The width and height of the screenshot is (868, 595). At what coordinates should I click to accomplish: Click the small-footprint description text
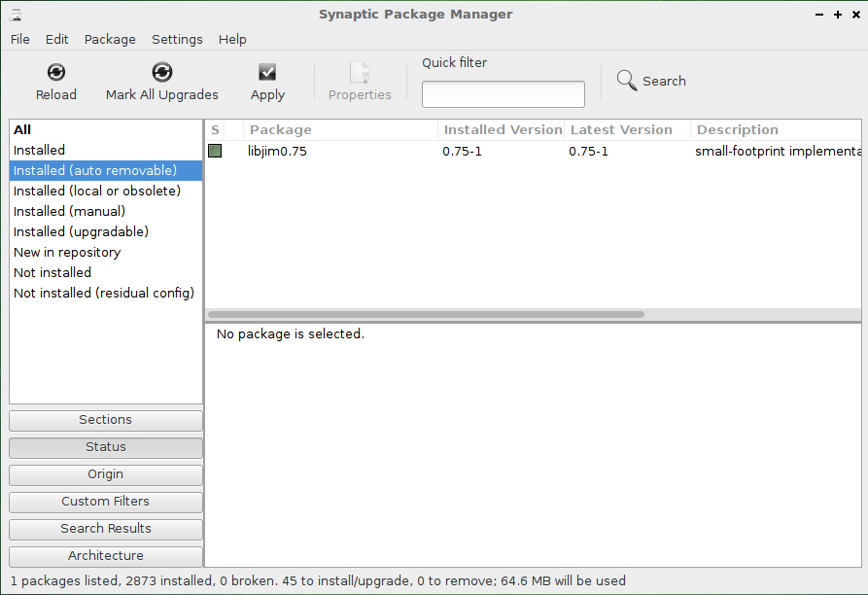coord(778,151)
